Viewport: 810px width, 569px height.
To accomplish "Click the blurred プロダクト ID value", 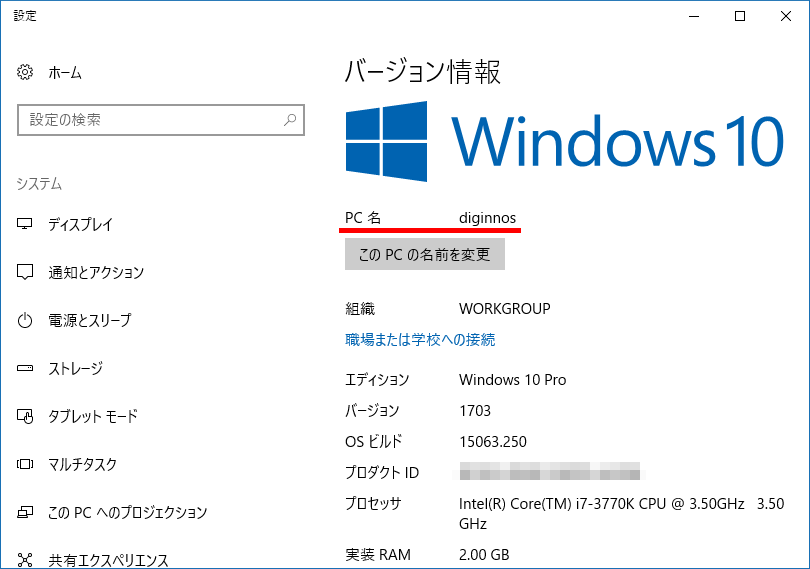I will 550,471.
